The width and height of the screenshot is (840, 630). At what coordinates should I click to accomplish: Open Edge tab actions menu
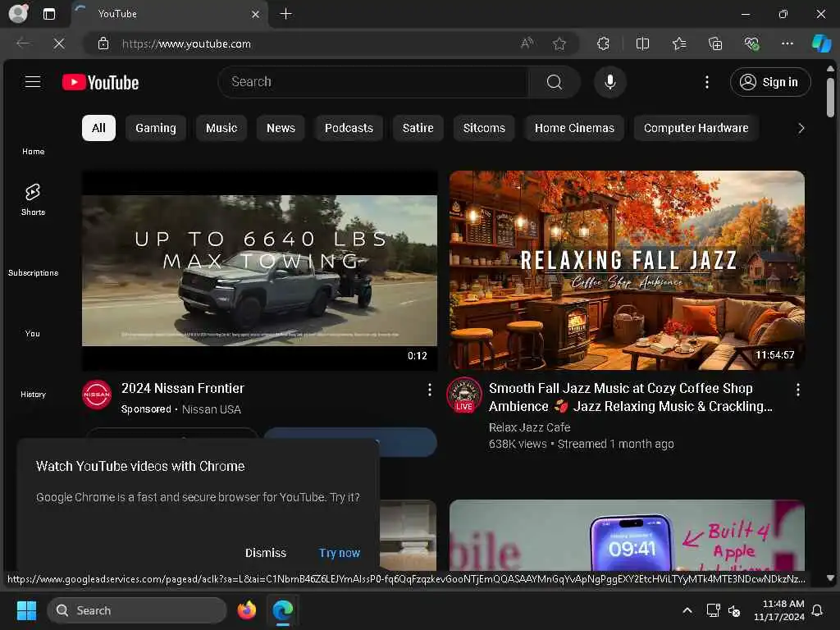(48, 14)
